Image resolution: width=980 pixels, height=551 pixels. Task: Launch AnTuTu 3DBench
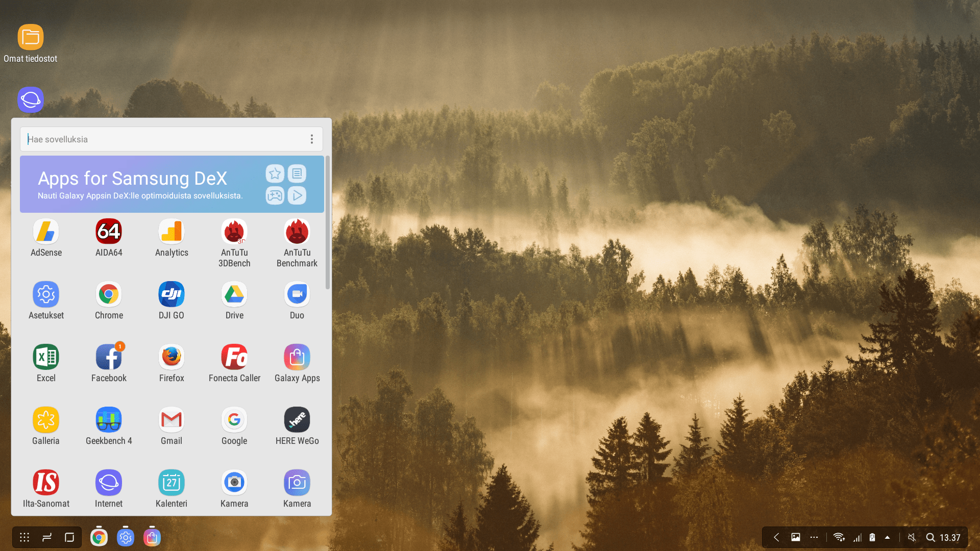234,232
